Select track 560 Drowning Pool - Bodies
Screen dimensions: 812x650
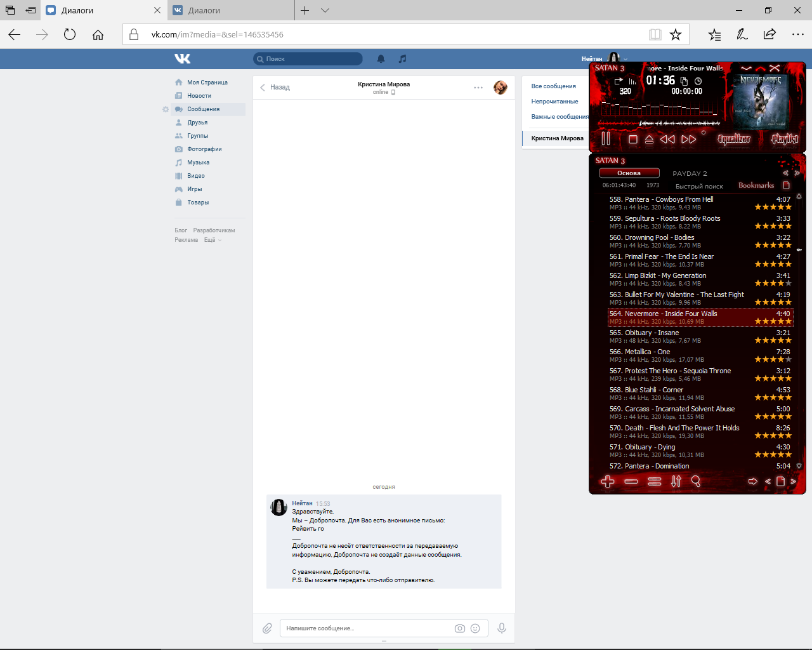[x=700, y=241]
